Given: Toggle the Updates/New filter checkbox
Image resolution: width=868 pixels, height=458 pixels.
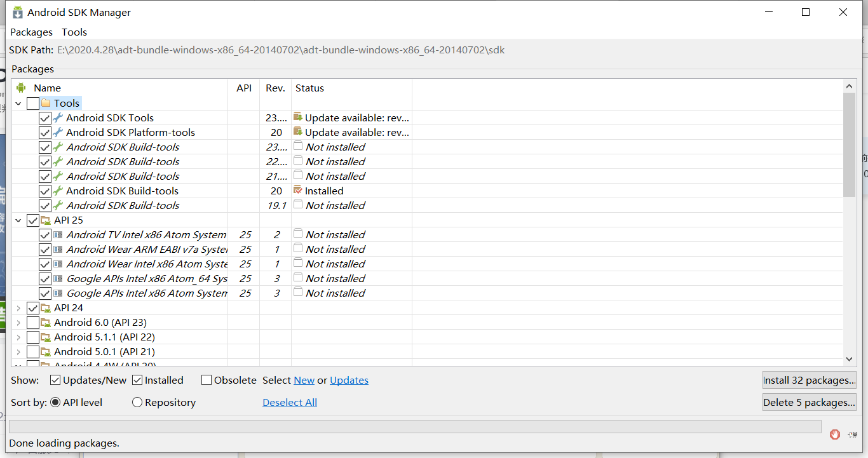Looking at the screenshot, I should tap(55, 380).
